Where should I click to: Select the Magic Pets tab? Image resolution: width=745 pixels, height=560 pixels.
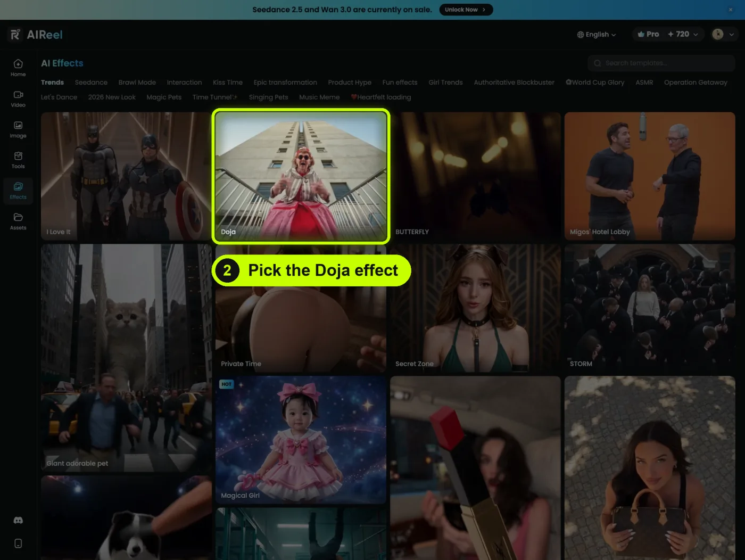click(x=164, y=97)
